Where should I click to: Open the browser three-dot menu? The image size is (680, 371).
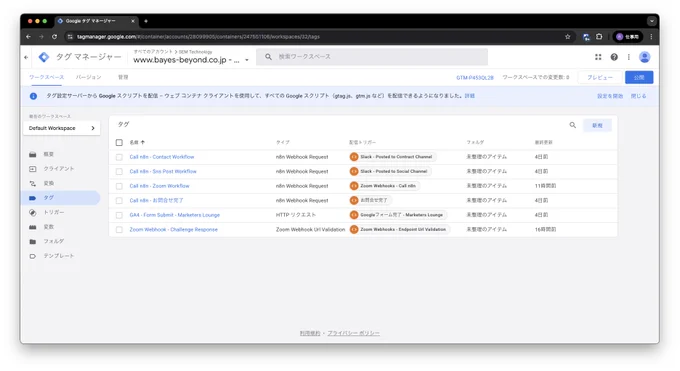point(651,37)
